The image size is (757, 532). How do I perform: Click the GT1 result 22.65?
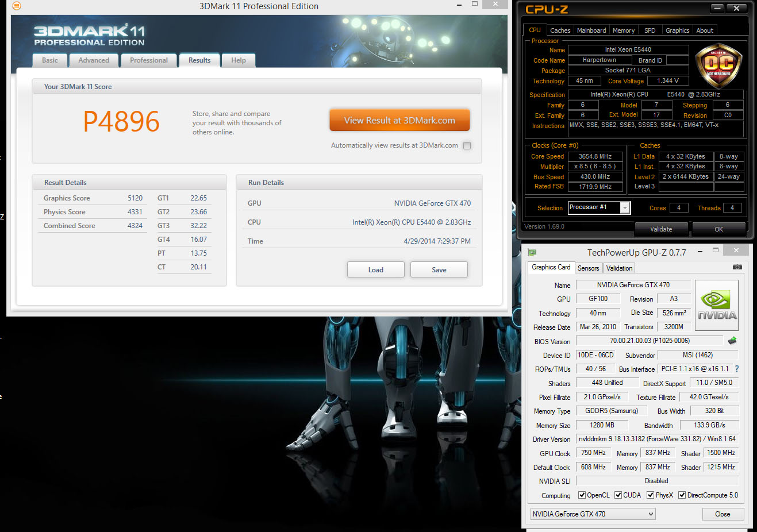[x=199, y=198]
